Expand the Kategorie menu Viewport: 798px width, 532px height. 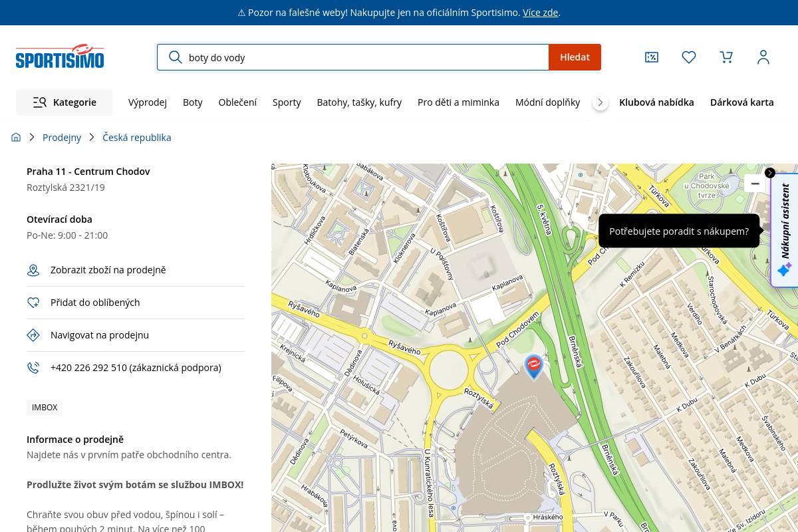[x=65, y=102]
